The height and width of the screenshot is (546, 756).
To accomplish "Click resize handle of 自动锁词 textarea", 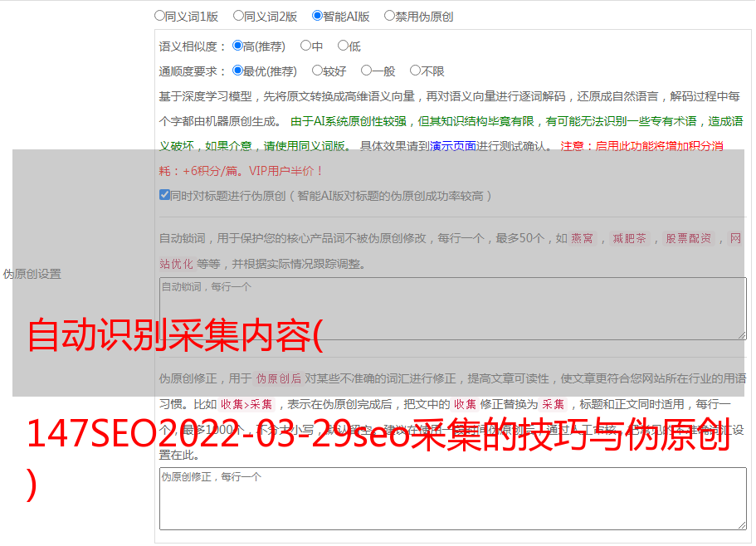I will 742,335.
